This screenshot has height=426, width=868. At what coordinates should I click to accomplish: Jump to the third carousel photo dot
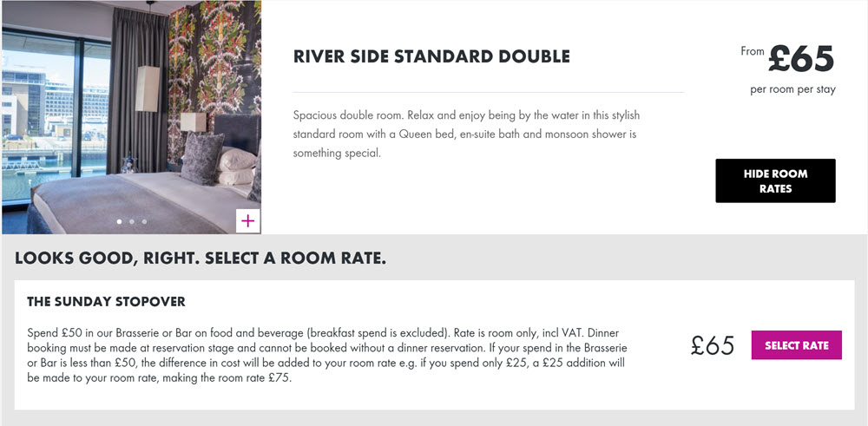pos(144,221)
